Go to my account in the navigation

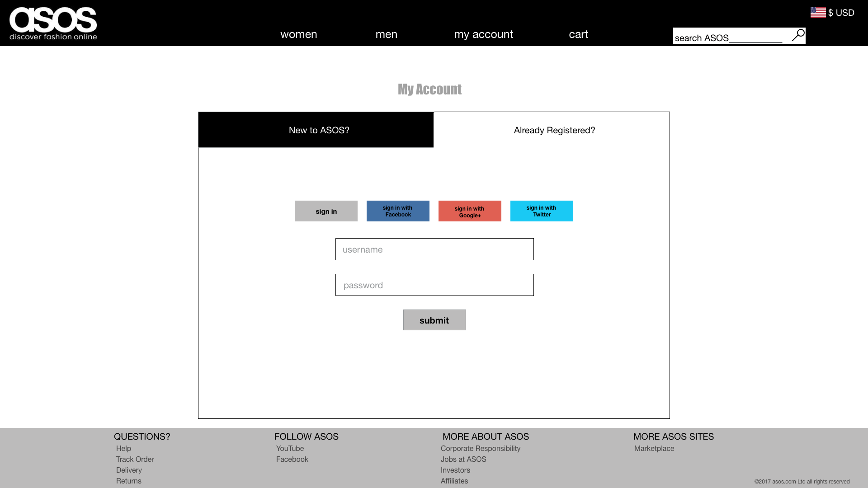(483, 34)
